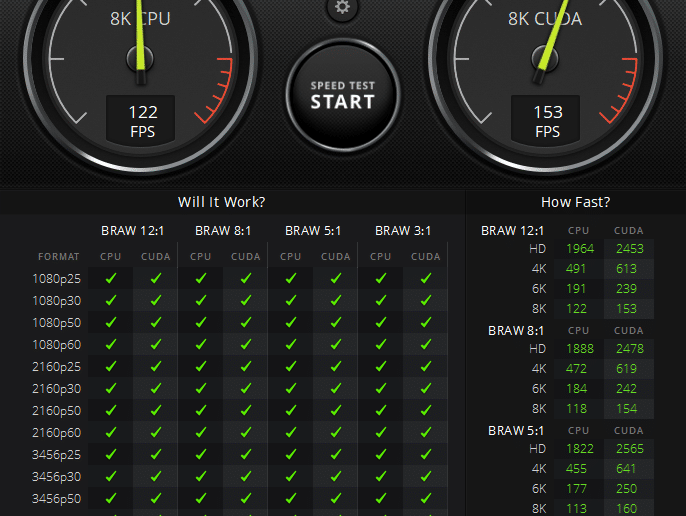Click BRAW 5:1 column header in Will It Work

313,231
